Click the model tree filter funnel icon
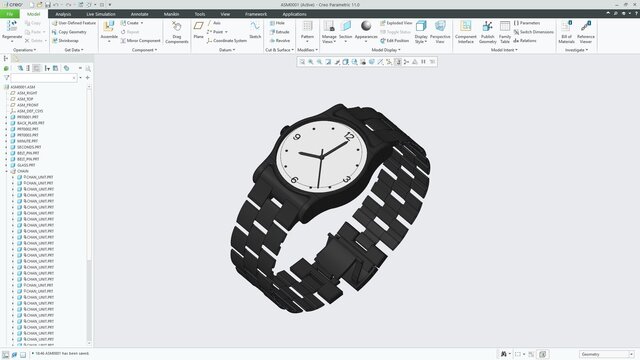Screen dimensions: 640x360 point(6,78)
